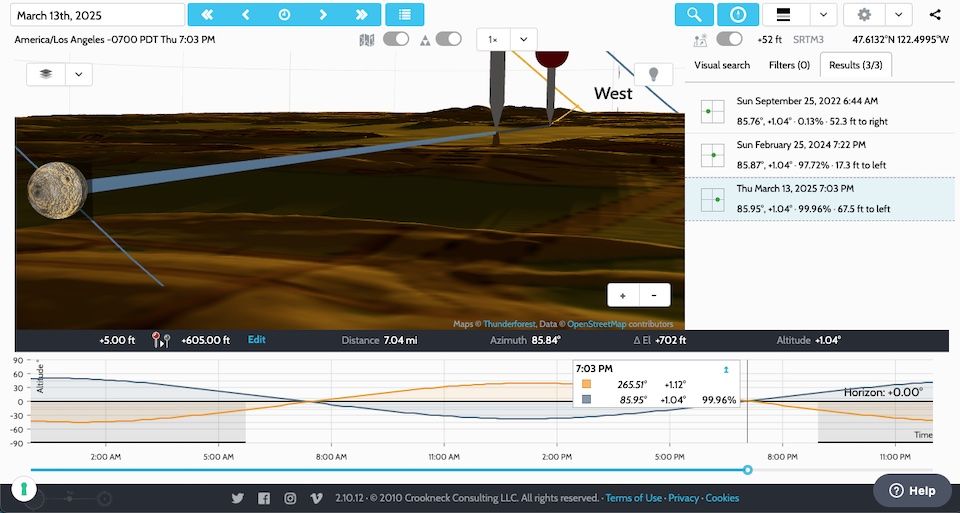Click the time slider handle

tap(748, 470)
